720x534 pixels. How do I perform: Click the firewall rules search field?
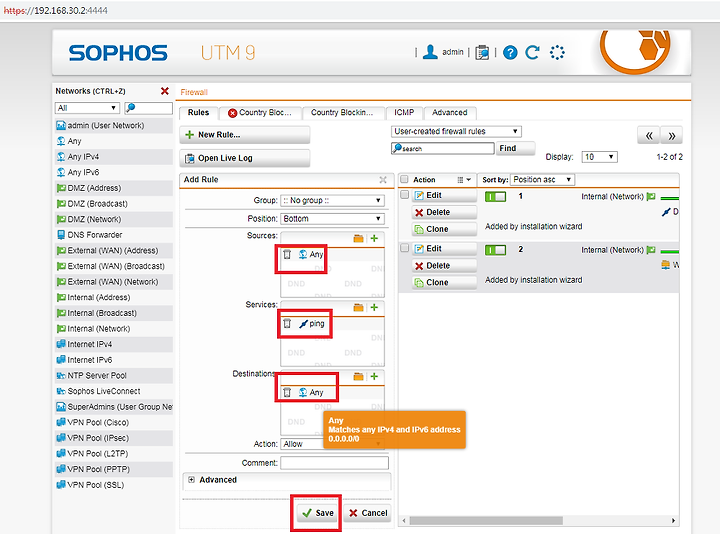[443, 148]
